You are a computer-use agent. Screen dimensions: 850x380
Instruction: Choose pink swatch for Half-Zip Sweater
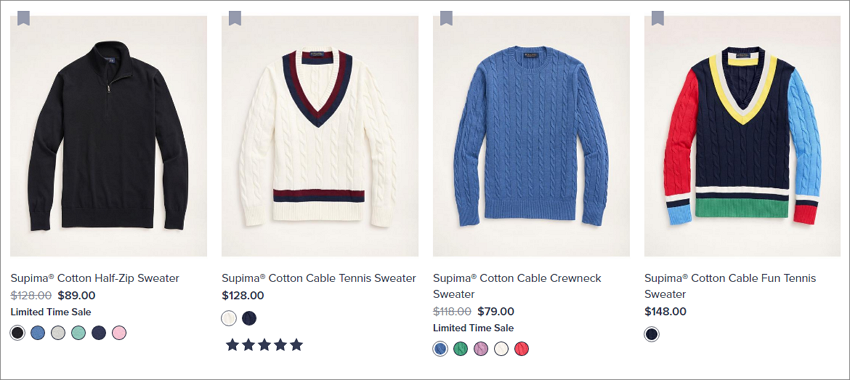point(119,333)
